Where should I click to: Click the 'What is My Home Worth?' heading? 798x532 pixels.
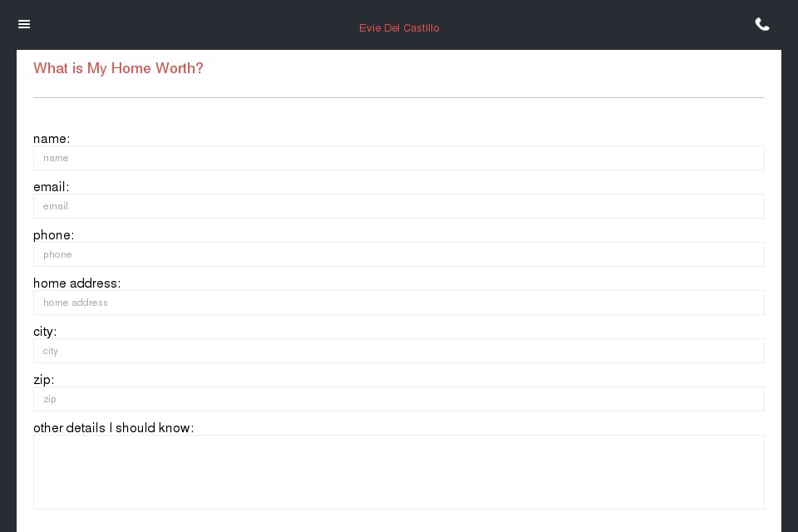click(118, 68)
